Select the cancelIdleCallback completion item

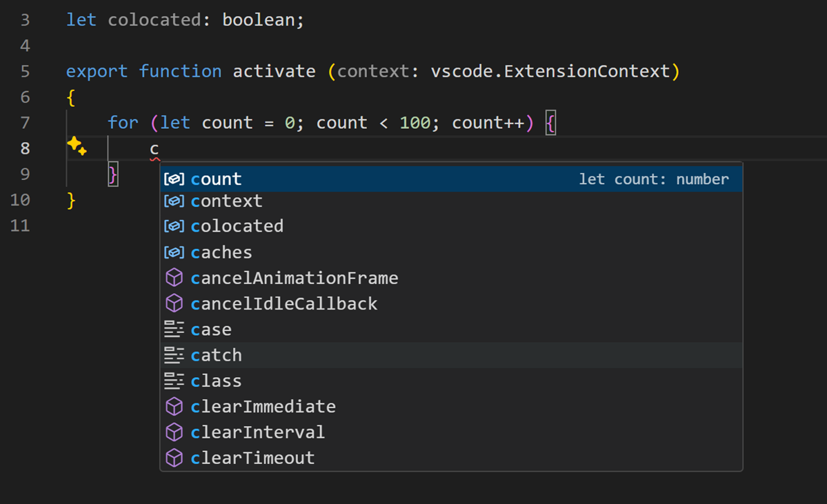click(x=283, y=303)
